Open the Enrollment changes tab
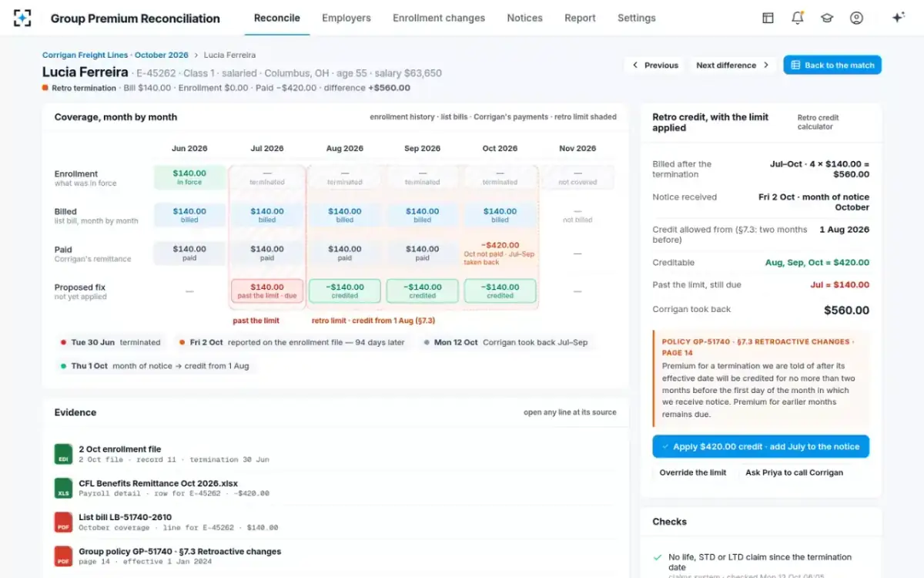The image size is (924, 578). pyautogui.click(x=439, y=18)
